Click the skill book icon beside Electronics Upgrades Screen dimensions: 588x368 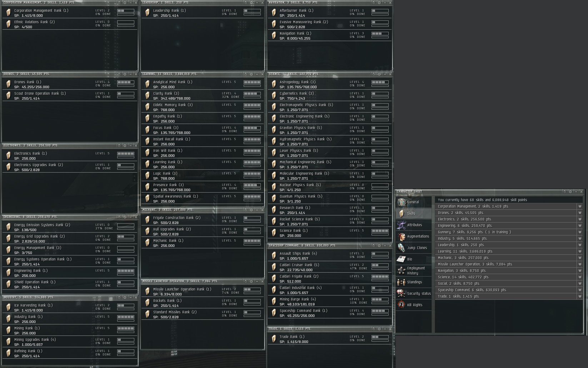pos(9,167)
